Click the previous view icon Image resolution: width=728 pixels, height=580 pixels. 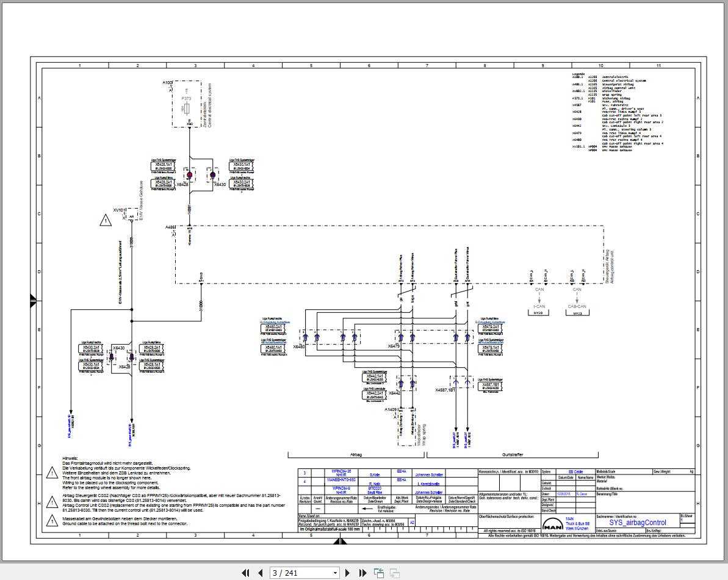coord(379,573)
